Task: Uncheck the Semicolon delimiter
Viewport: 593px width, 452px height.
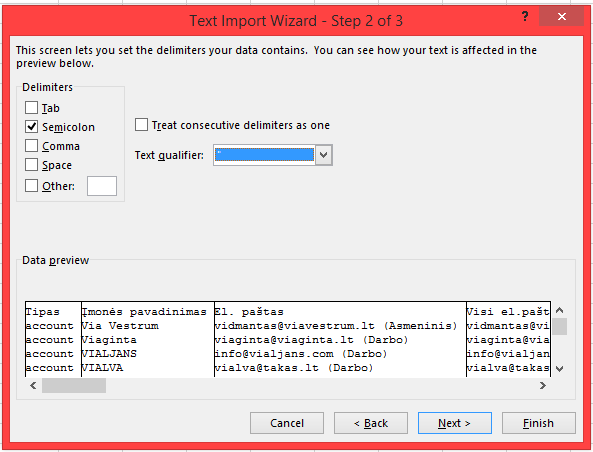Action: click(31, 126)
